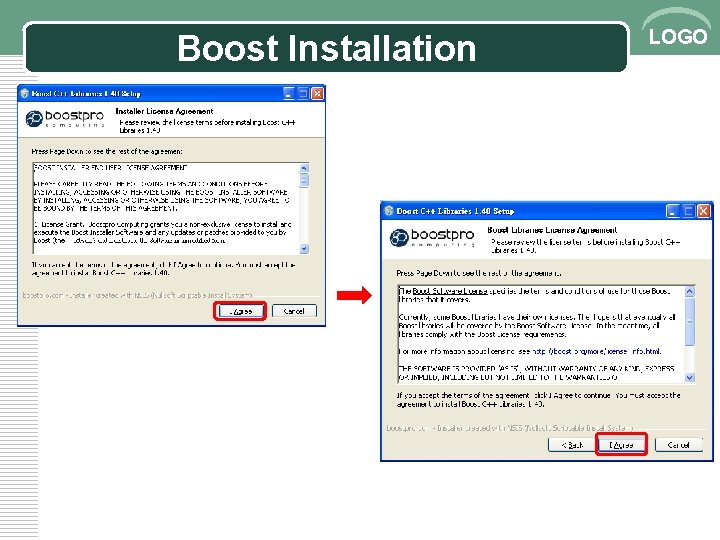The image size is (720, 540).
Task: Minimize the Boost Libraries License Agreement window
Action: (x=673, y=211)
